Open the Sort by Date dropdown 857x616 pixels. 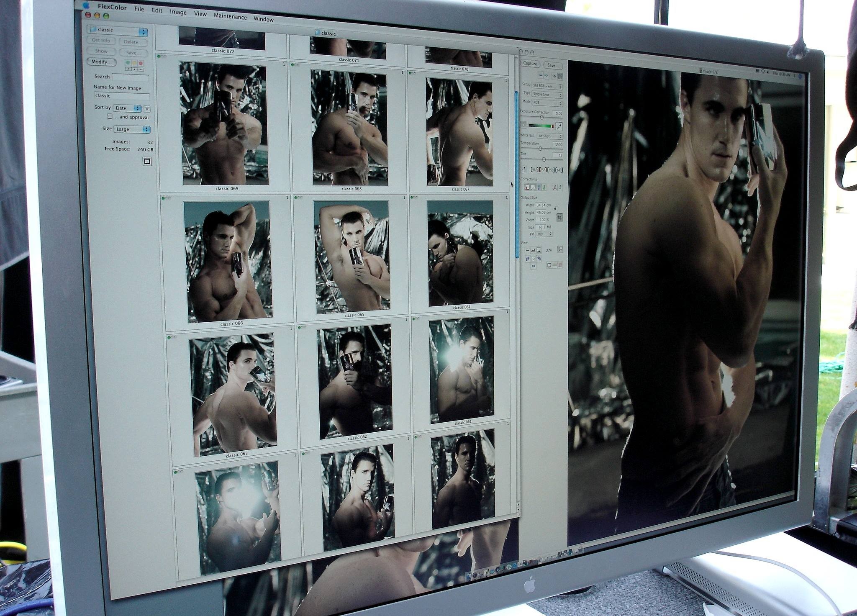coord(126,108)
